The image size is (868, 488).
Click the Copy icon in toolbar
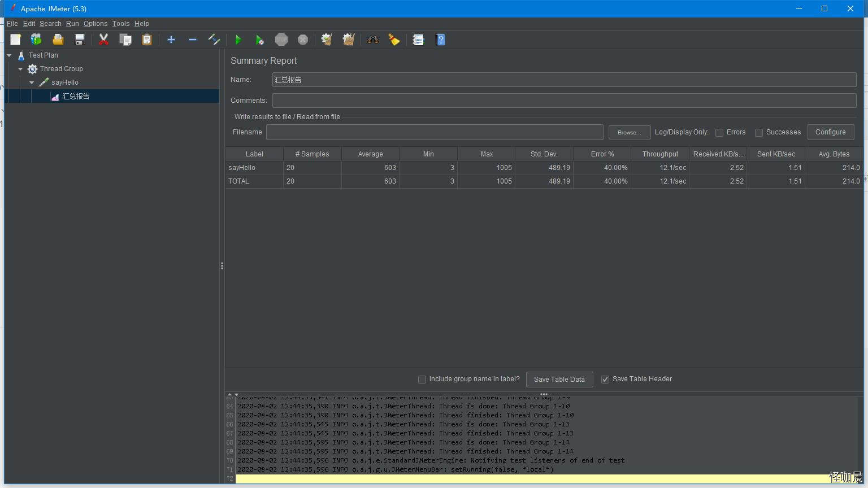[125, 40]
